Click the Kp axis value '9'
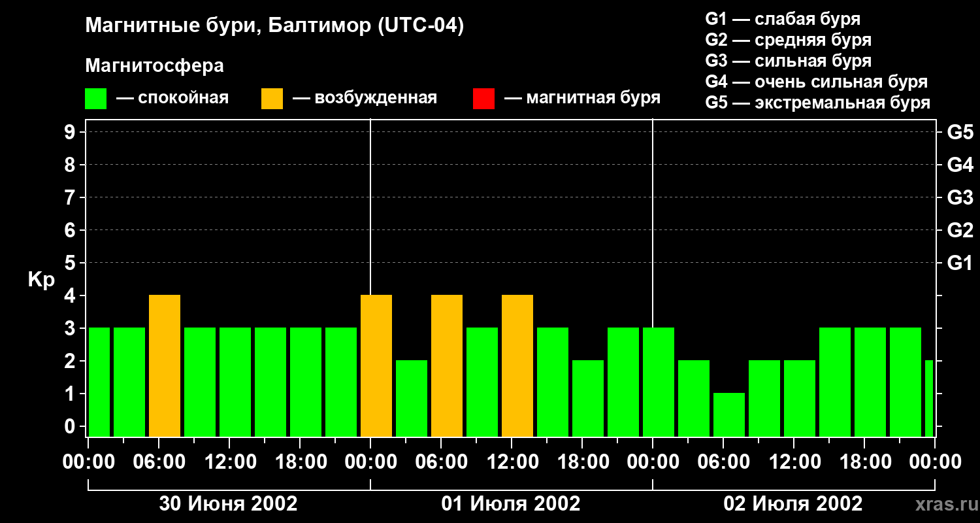 [x=71, y=132]
